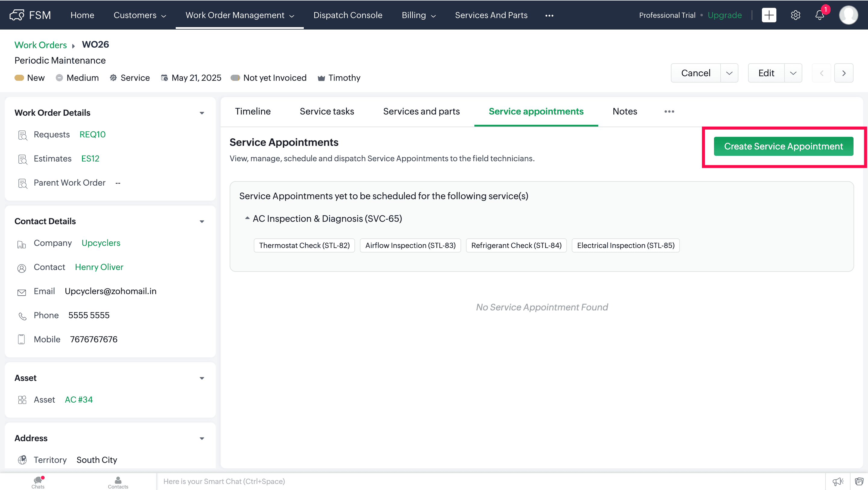The width and height of the screenshot is (868, 490).
Task: Open notifications bell icon
Action: click(x=819, y=15)
